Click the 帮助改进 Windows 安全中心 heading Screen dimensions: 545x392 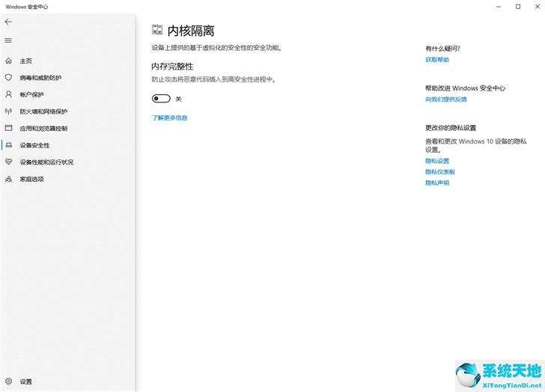click(x=465, y=88)
